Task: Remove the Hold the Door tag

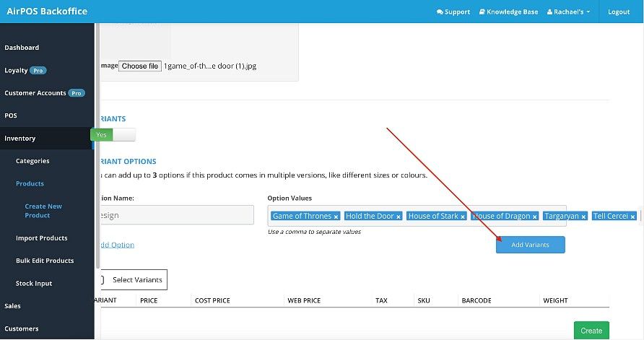Action: [x=399, y=217]
